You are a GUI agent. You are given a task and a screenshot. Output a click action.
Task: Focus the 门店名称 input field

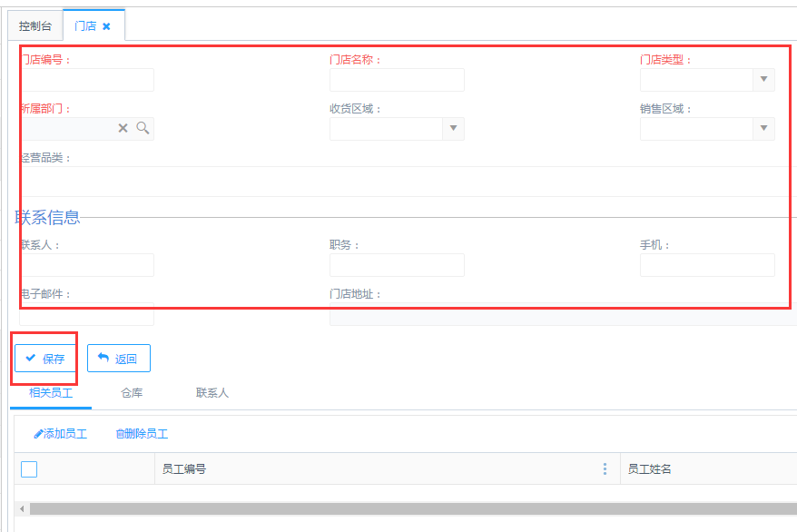coord(397,80)
